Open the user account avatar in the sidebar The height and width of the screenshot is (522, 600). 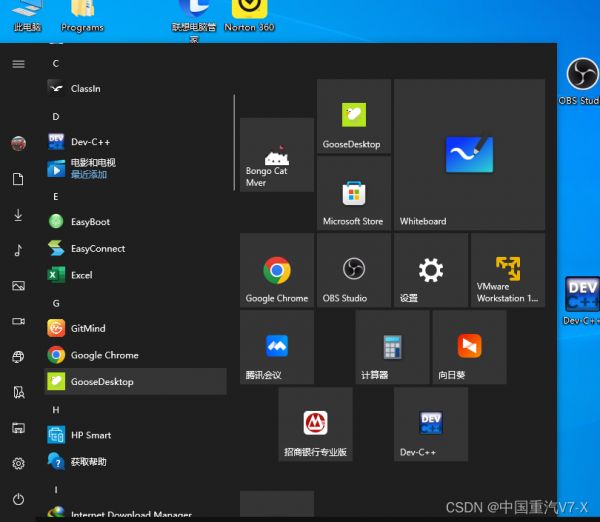click(18, 144)
